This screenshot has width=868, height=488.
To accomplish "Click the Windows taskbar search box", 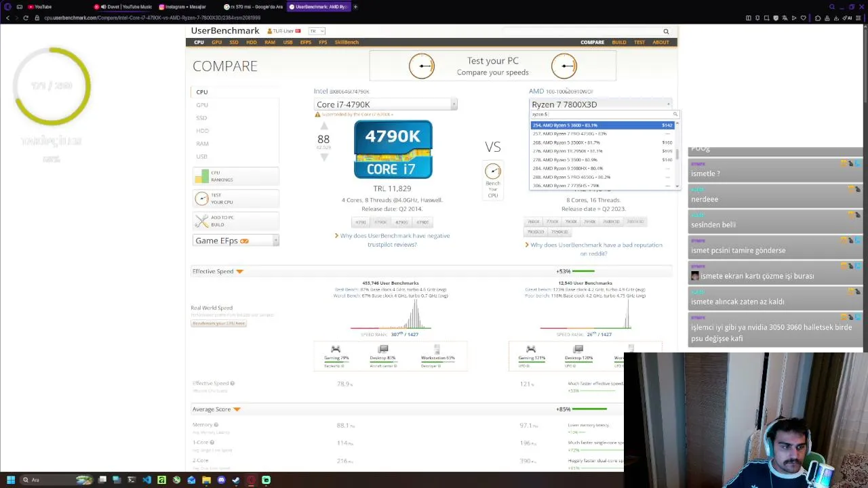I will (56, 480).
